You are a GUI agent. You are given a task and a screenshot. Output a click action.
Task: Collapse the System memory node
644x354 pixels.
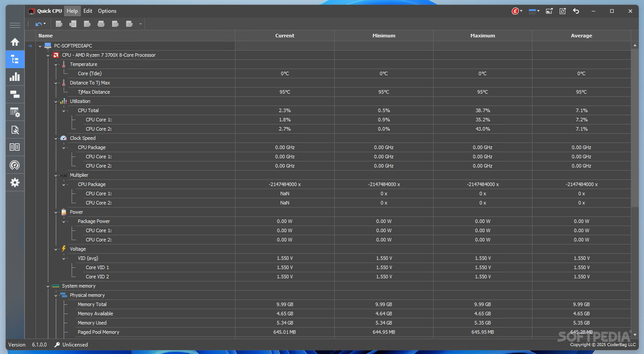coord(48,286)
